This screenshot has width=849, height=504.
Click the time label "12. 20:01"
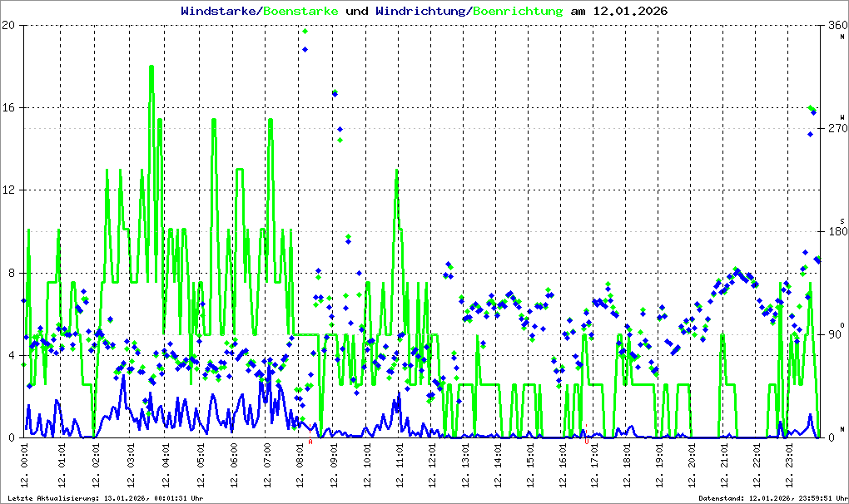[692, 465]
